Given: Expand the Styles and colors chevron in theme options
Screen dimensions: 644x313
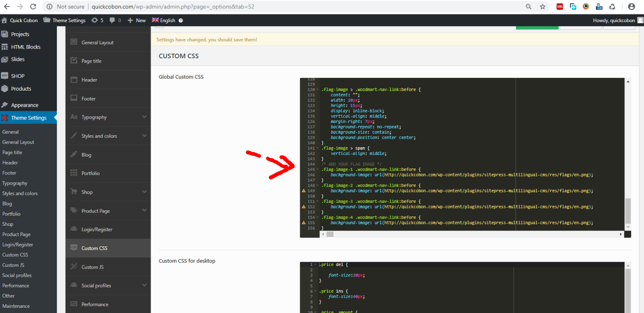Looking at the screenshot, I should click(144, 136).
